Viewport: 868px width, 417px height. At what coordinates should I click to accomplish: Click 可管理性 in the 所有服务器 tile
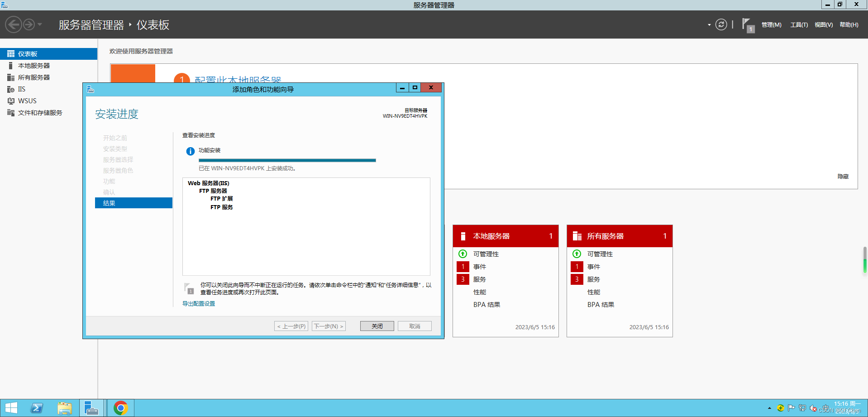600,254
